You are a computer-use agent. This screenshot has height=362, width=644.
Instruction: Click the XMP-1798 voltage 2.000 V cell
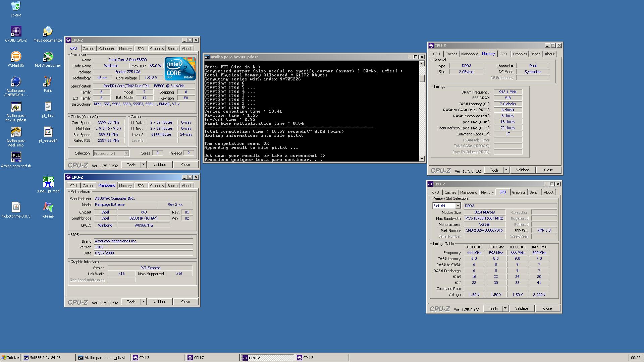click(x=539, y=295)
